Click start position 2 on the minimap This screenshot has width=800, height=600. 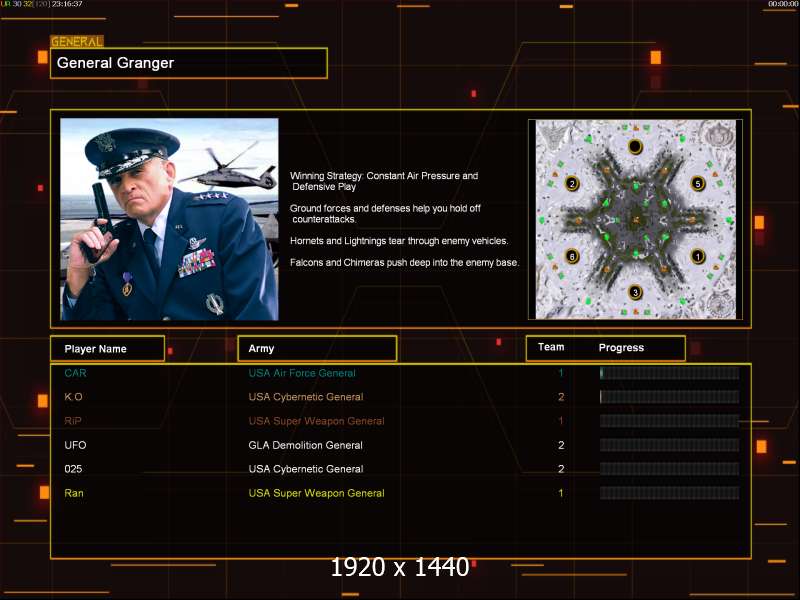pyautogui.click(x=572, y=184)
